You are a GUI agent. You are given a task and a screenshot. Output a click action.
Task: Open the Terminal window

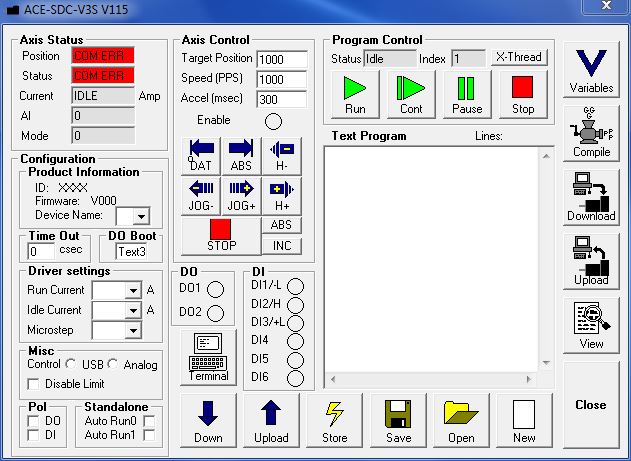click(x=209, y=358)
